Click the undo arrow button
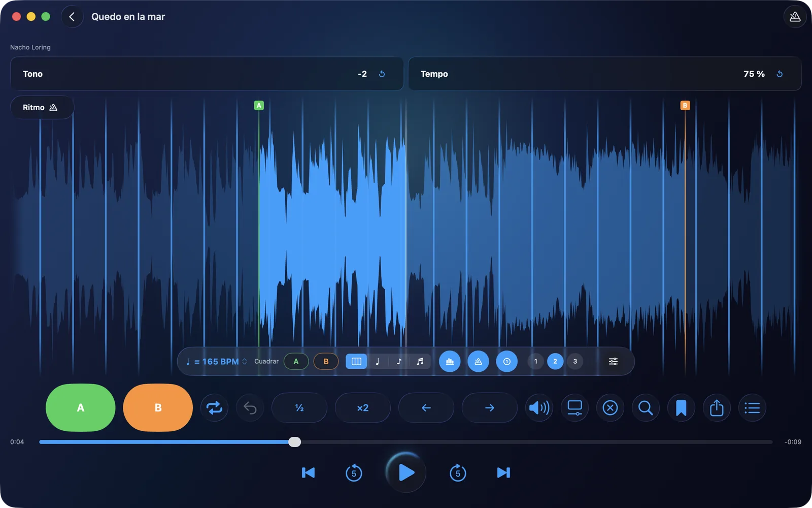This screenshot has height=508, width=812. [250, 408]
